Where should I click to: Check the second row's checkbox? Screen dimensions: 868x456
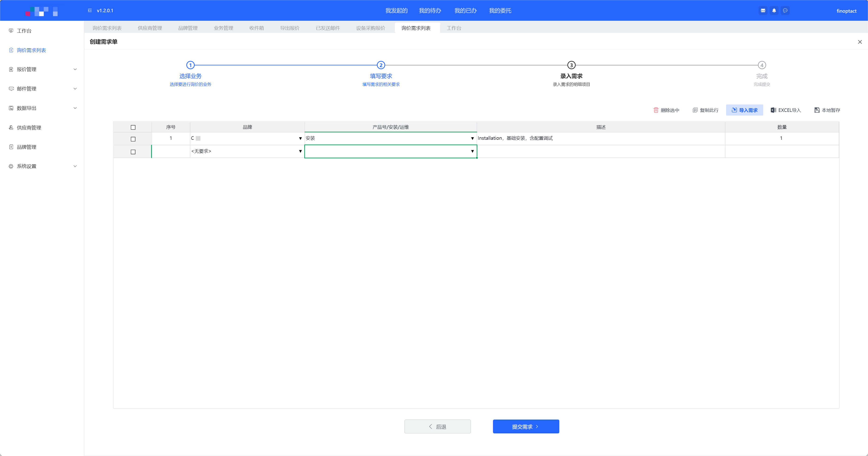coord(133,152)
